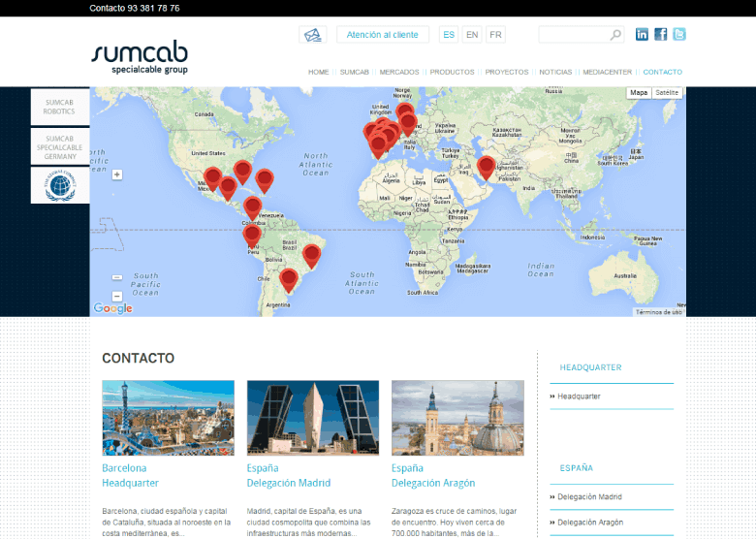Open the PROYECTOS menu item

507,72
